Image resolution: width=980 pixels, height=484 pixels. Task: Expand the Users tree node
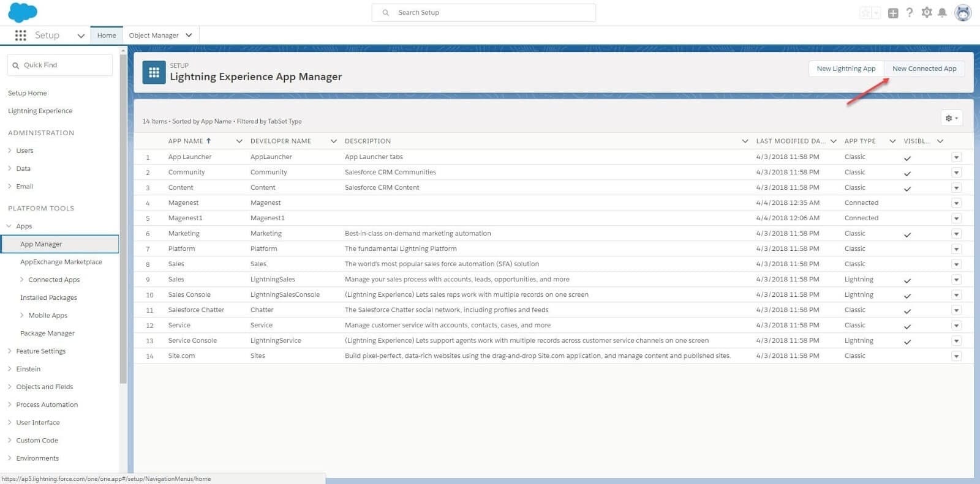click(10, 151)
